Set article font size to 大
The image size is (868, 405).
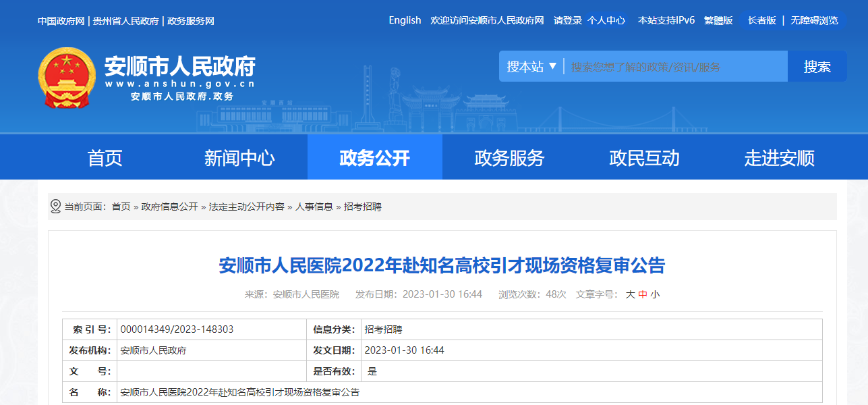[630, 294]
